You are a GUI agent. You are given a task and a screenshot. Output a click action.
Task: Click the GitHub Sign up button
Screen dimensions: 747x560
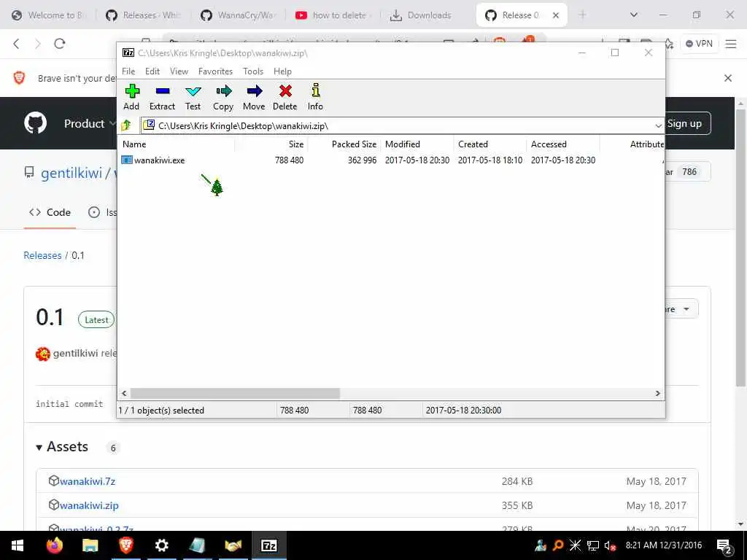pos(684,123)
